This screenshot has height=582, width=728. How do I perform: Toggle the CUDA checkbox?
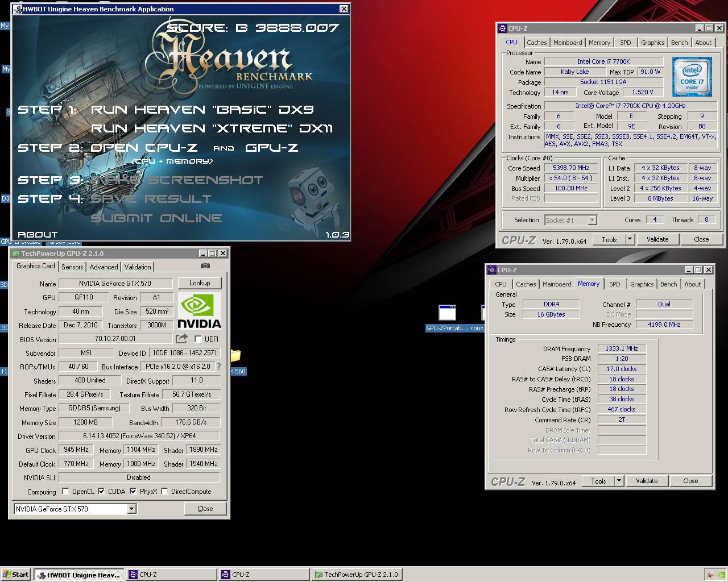[101, 492]
